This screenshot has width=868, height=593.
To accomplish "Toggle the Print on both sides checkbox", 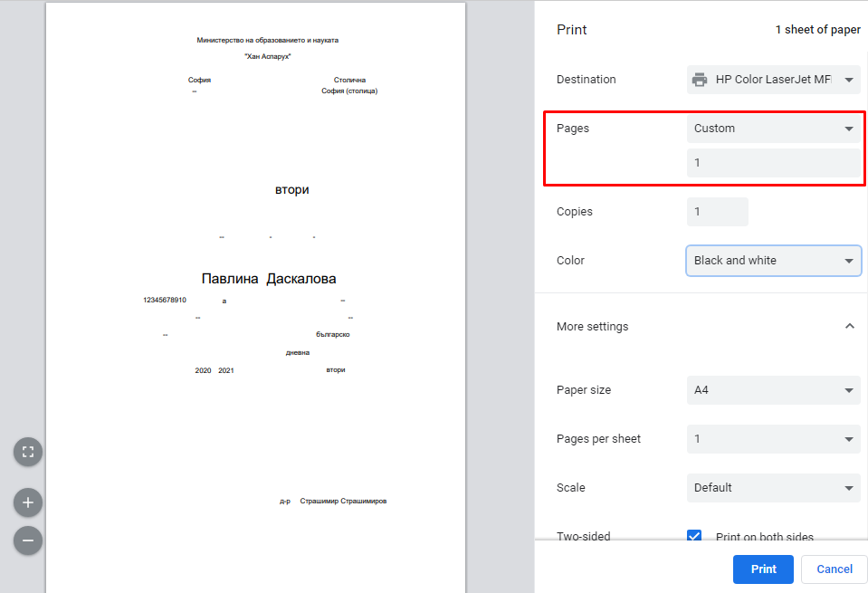I will click(x=695, y=537).
